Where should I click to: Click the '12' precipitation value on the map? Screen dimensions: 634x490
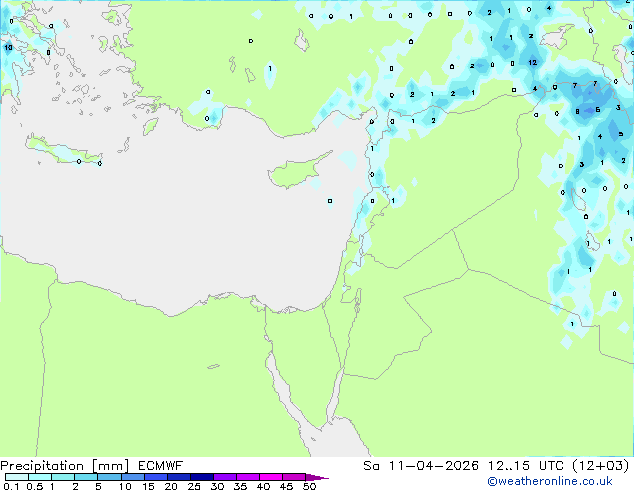coord(533,62)
